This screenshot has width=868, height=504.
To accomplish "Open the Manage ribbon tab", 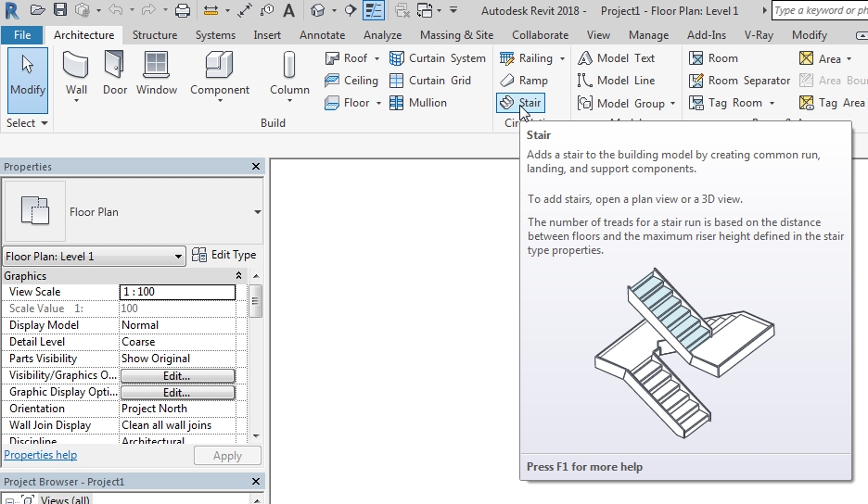I will [648, 35].
